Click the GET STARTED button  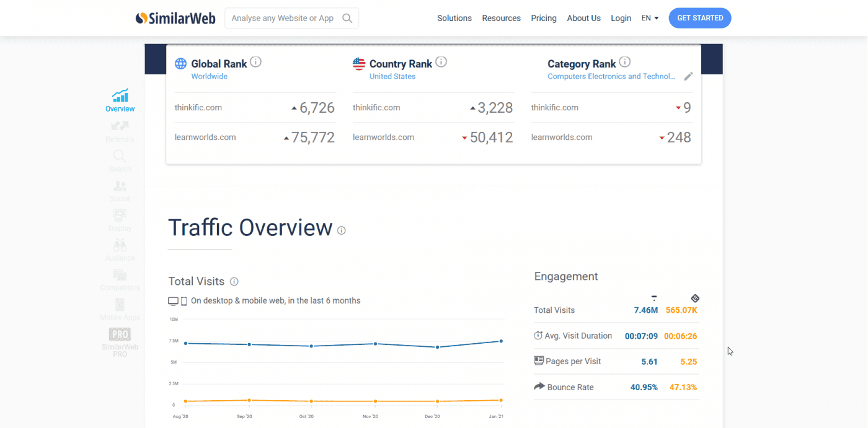click(x=700, y=18)
